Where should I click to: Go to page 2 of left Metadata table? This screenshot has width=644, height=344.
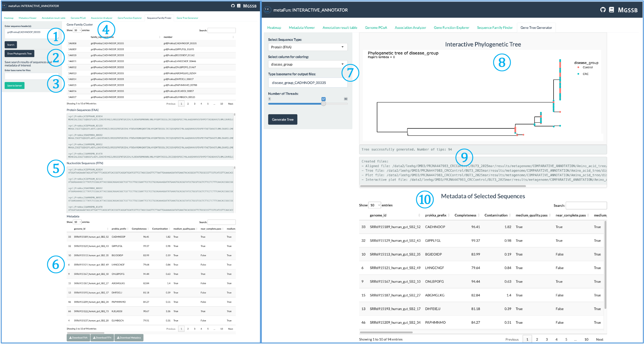[188, 329]
